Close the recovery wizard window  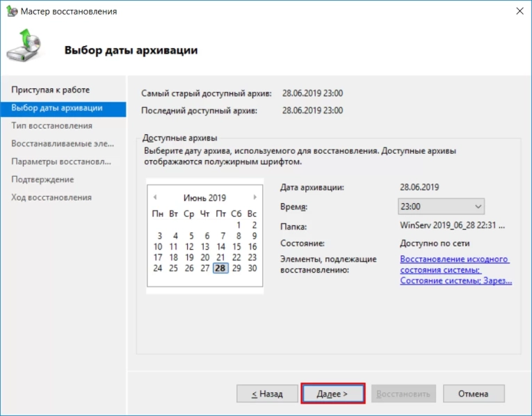[519, 12]
